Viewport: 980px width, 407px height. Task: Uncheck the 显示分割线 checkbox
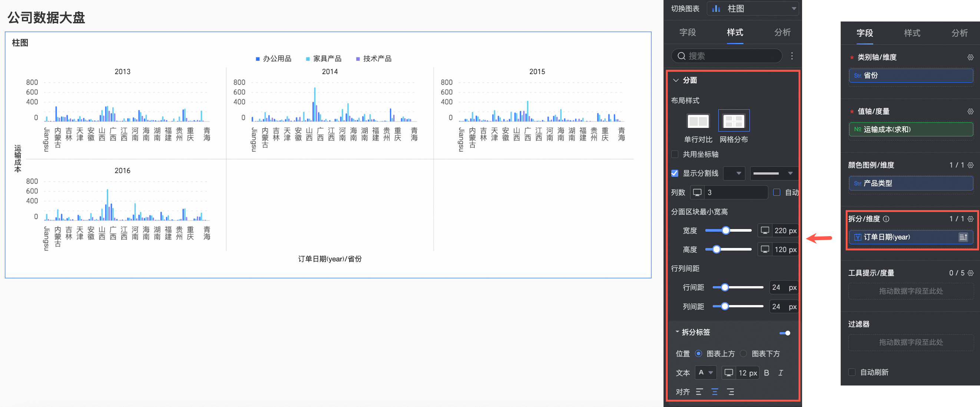(x=675, y=173)
